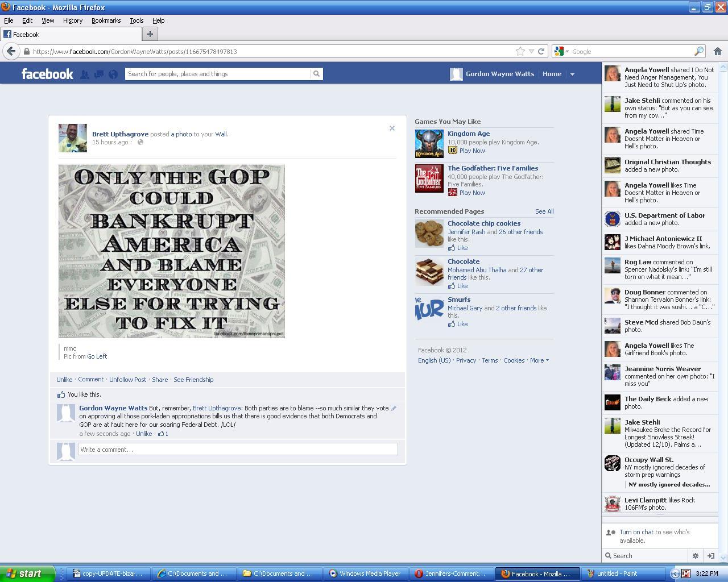Open the Edit menu
728x582 pixels.
(x=27, y=20)
